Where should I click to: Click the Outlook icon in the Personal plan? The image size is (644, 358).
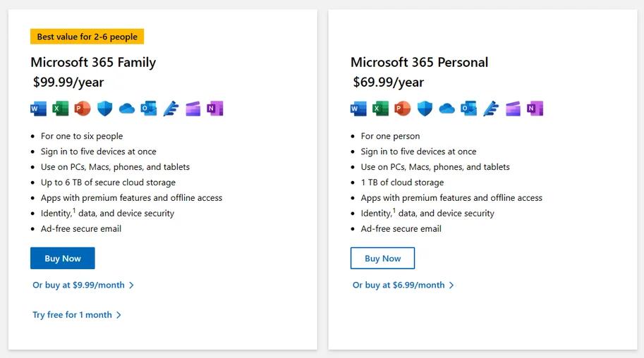click(468, 109)
